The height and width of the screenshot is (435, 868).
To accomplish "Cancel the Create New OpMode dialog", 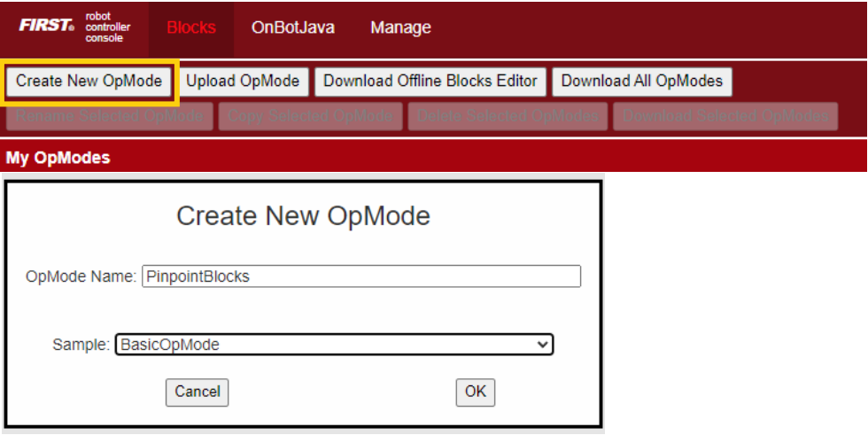I will click(x=197, y=392).
